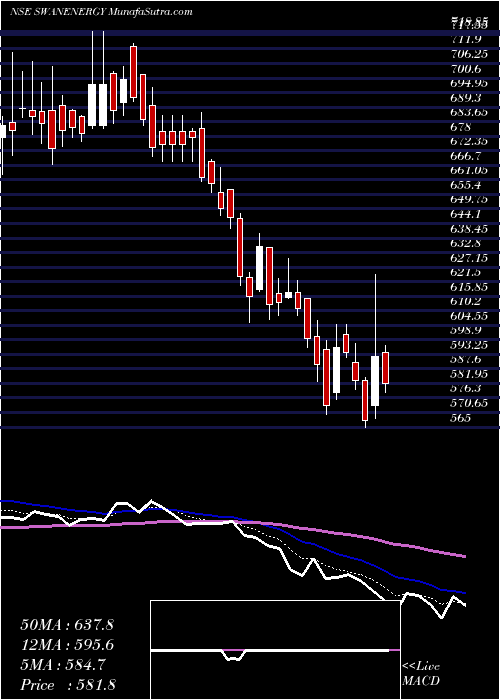Click the <<Live MACD label
This screenshot has height=700, width=500.
coord(421,674)
